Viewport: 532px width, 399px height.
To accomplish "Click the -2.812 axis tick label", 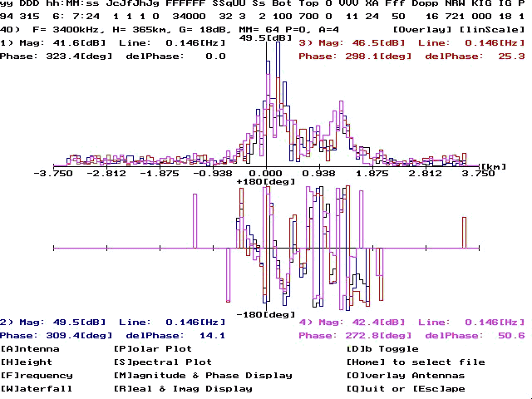I will (106, 174).
